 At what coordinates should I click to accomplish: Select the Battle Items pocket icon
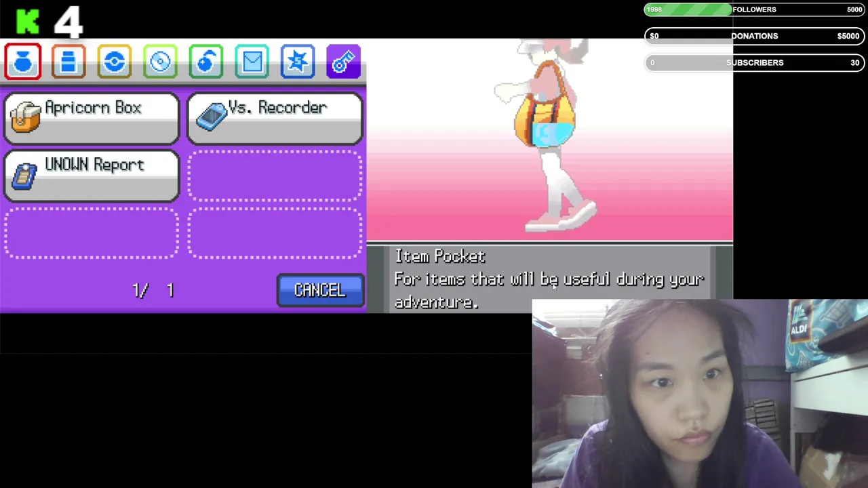pyautogui.click(x=298, y=62)
